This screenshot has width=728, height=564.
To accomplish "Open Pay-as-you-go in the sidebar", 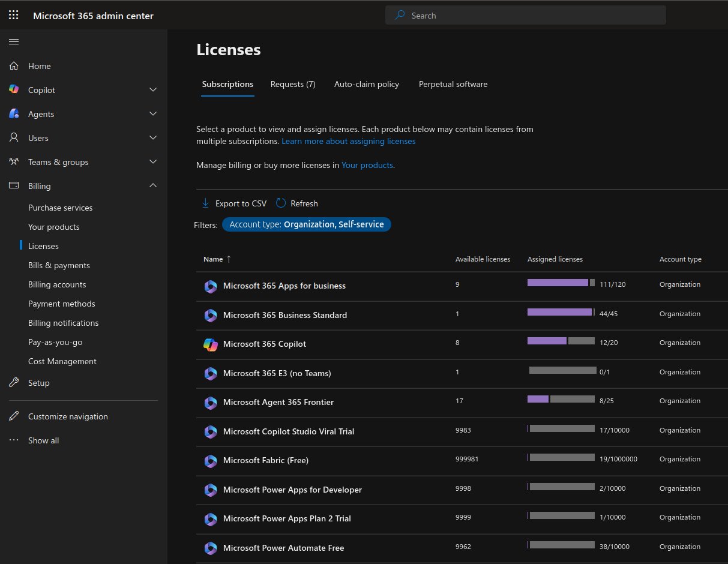I will point(55,342).
